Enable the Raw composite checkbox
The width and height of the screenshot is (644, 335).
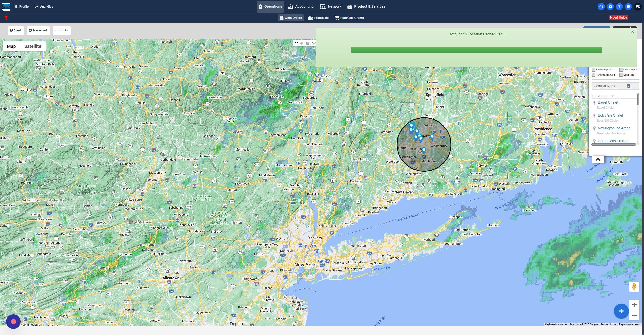point(593,70)
